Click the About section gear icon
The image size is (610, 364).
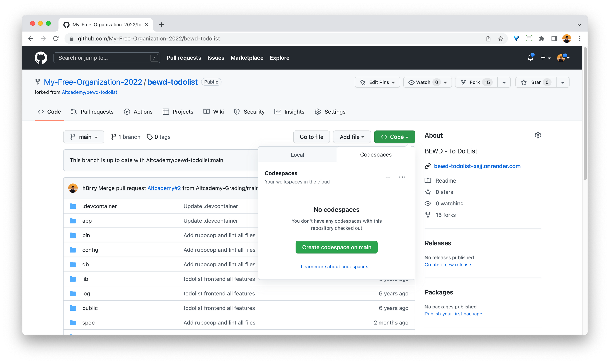538,135
